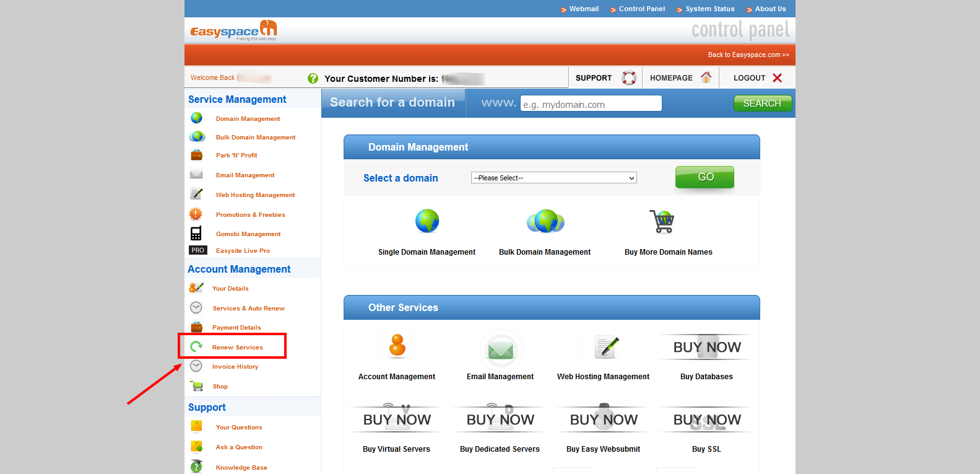This screenshot has width=980, height=474.
Task: Expand the Select a domain dropdown
Action: coord(553,178)
